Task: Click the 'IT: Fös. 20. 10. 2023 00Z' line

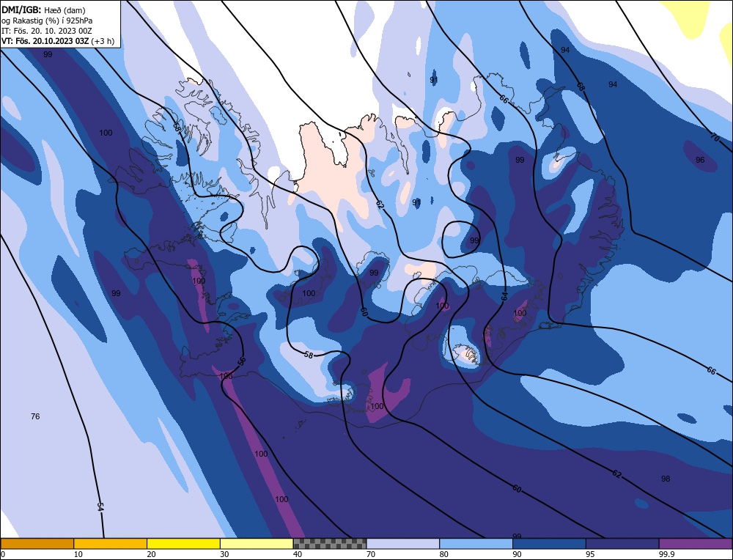Action: [x=47, y=31]
